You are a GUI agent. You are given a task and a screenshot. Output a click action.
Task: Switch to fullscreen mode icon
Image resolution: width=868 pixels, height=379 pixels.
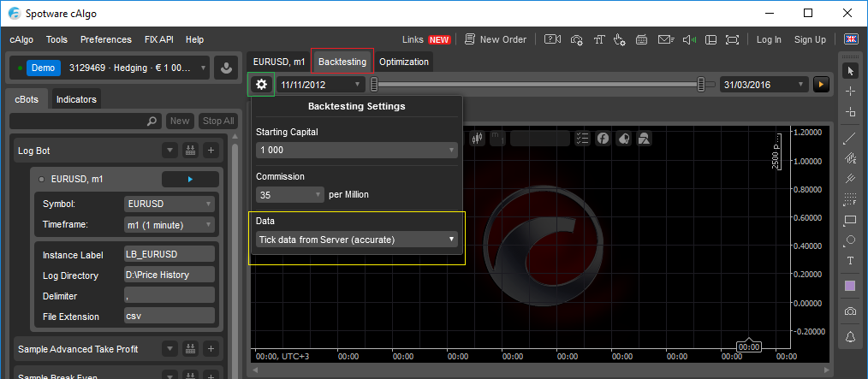(x=733, y=39)
